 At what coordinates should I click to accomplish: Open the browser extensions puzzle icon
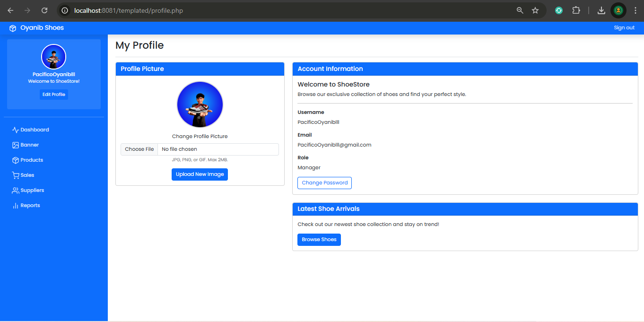point(576,10)
